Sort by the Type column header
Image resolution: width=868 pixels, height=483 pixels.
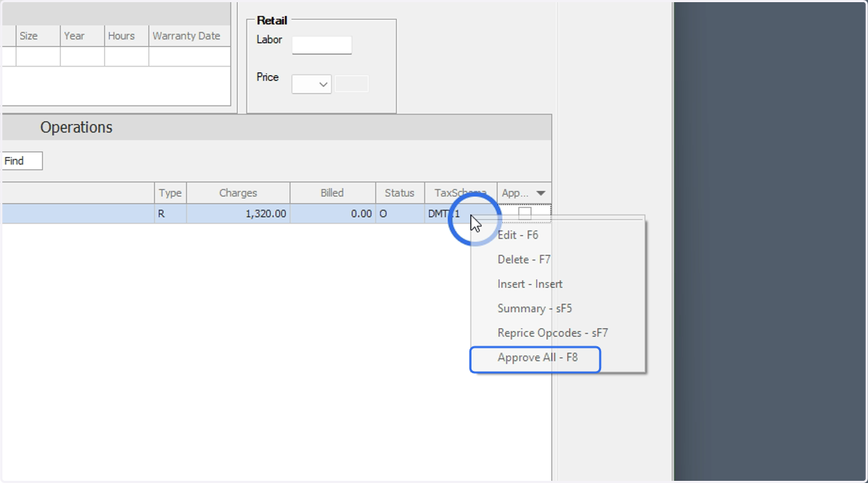click(171, 193)
